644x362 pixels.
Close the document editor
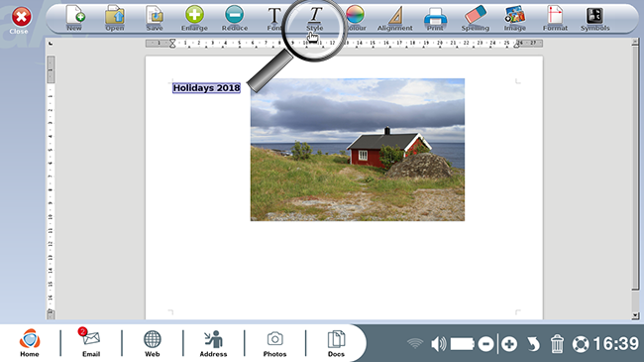point(21,21)
